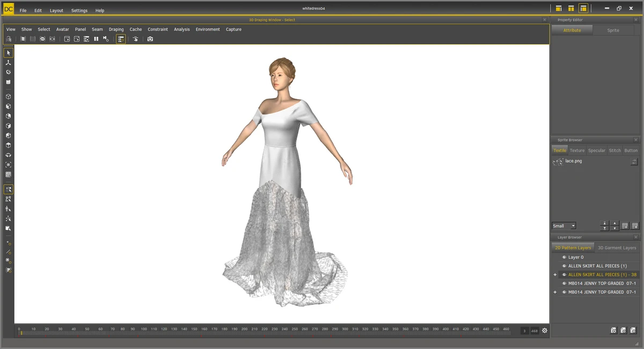The image size is (644, 349).
Task: Open timeline settings gear icon
Action: point(545,331)
